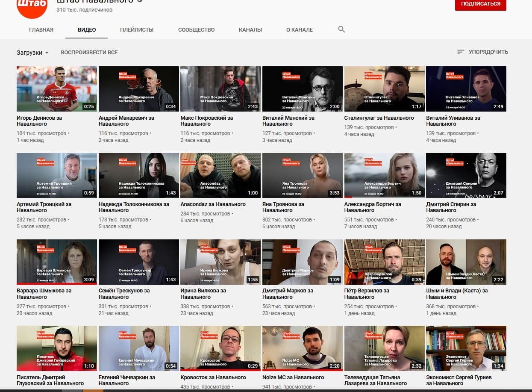Open Надежда Толоконникова video thumbnail
Image resolution: width=532 pixels, height=392 pixels.
click(139, 176)
